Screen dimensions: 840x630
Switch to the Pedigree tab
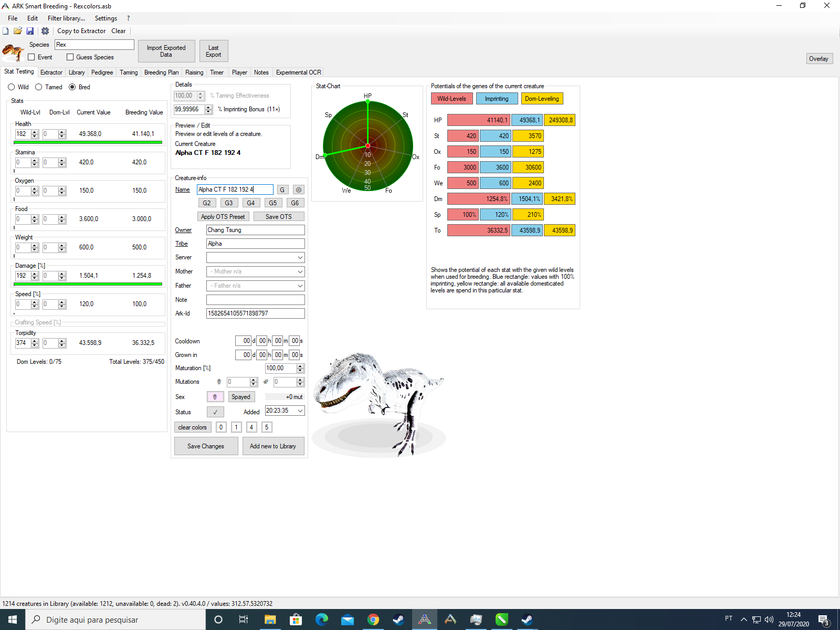(102, 72)
